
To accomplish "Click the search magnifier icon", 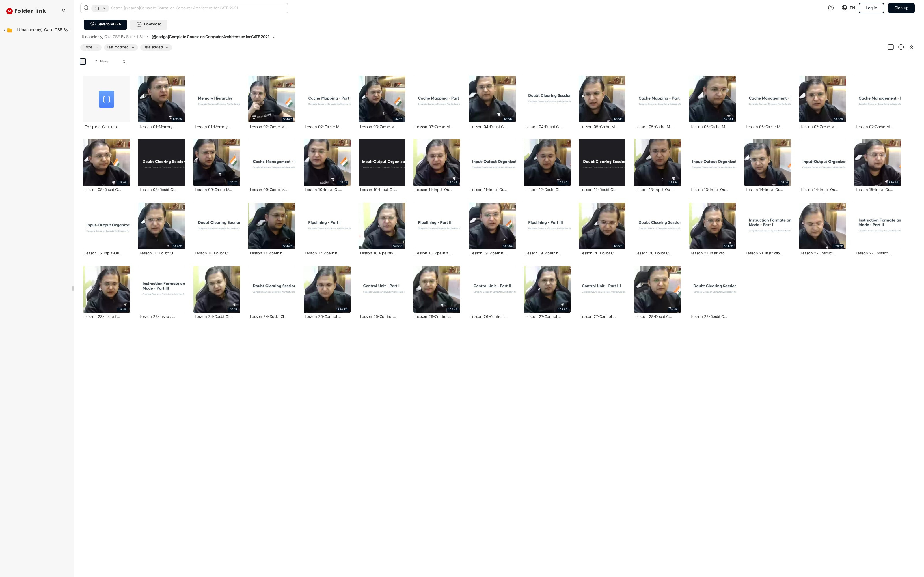I will (86, 8).
